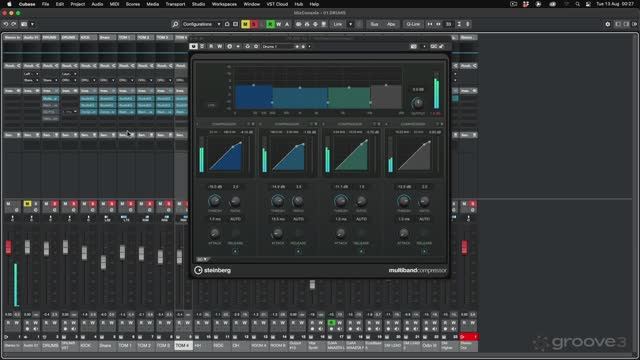The height and width of the screenshot is (360, 640).
Task: Click the A button in MixConsole toolbar
Action: click(287, 24)
